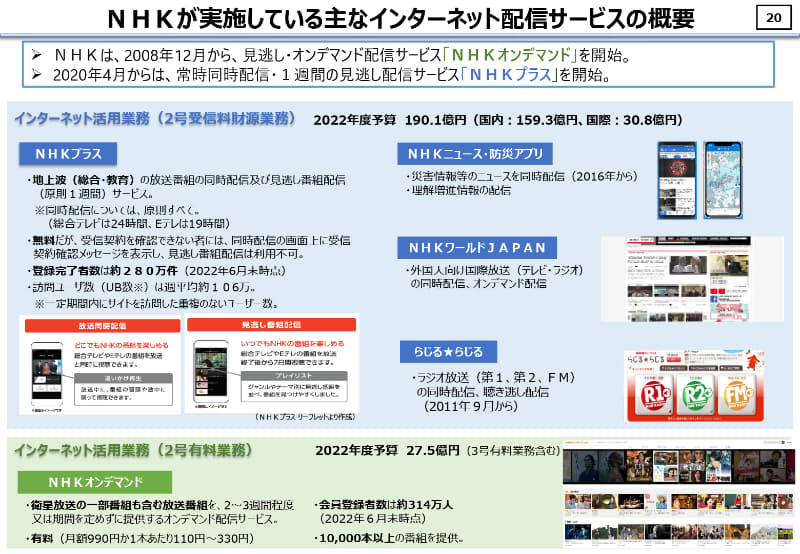Click the text 登録完了者数は約280万件

click(105, 271)
